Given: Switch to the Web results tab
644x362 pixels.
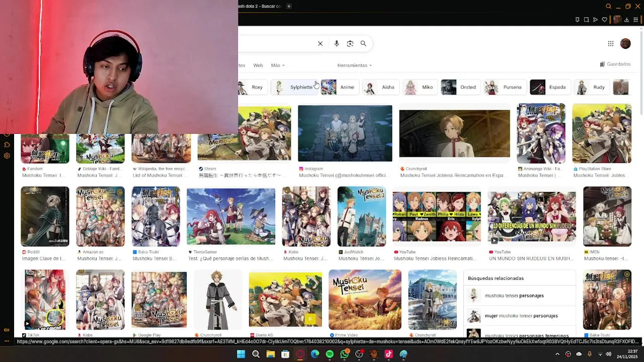Looking at the screenshot, I should (x=258, y=65).
